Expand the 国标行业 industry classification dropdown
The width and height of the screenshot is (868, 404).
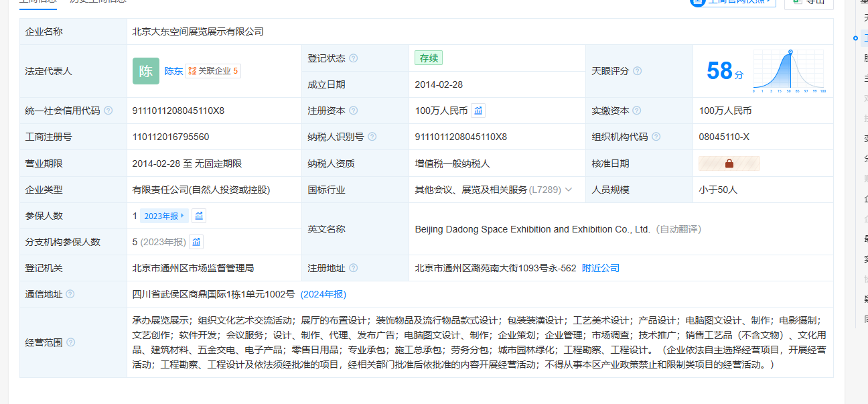pyautogui.click(x=568, y=190)
